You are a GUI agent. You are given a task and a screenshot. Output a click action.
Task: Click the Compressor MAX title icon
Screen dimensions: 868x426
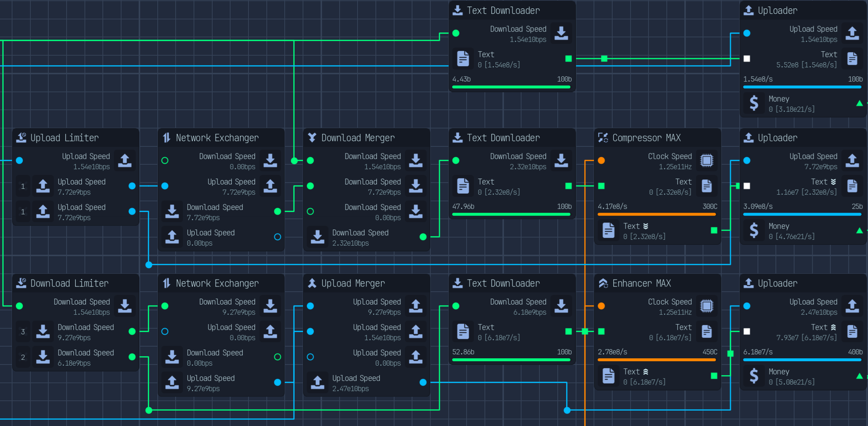[603, 138]
